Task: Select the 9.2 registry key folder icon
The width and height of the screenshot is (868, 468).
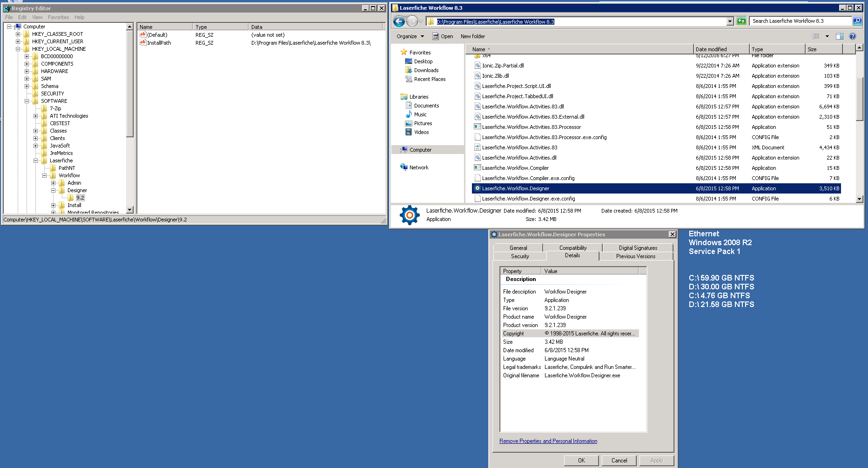Action: [x=71, y=198]
